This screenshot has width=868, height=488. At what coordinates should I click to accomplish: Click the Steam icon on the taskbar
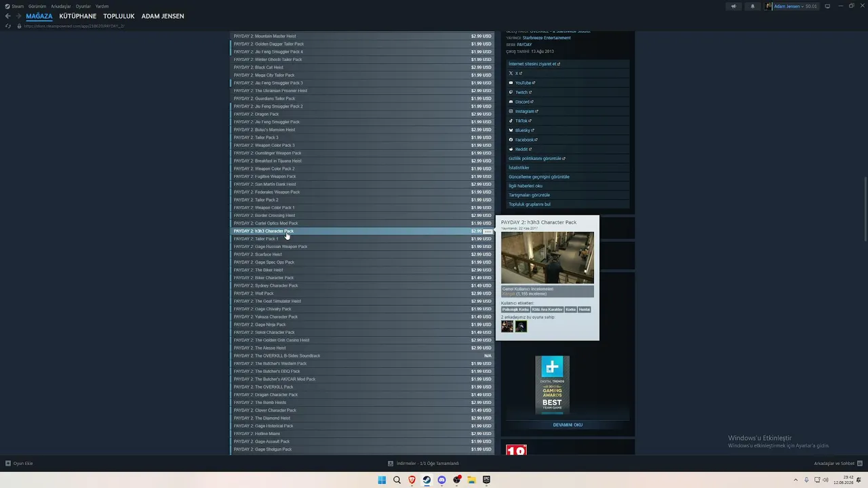[427, 480]
